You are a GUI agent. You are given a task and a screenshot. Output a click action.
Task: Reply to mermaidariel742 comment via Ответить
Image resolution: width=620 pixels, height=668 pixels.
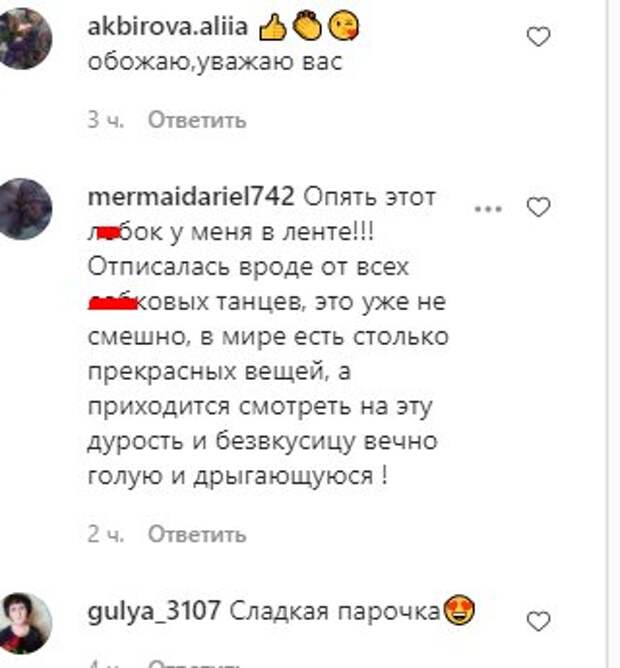[x=197, y=533]
